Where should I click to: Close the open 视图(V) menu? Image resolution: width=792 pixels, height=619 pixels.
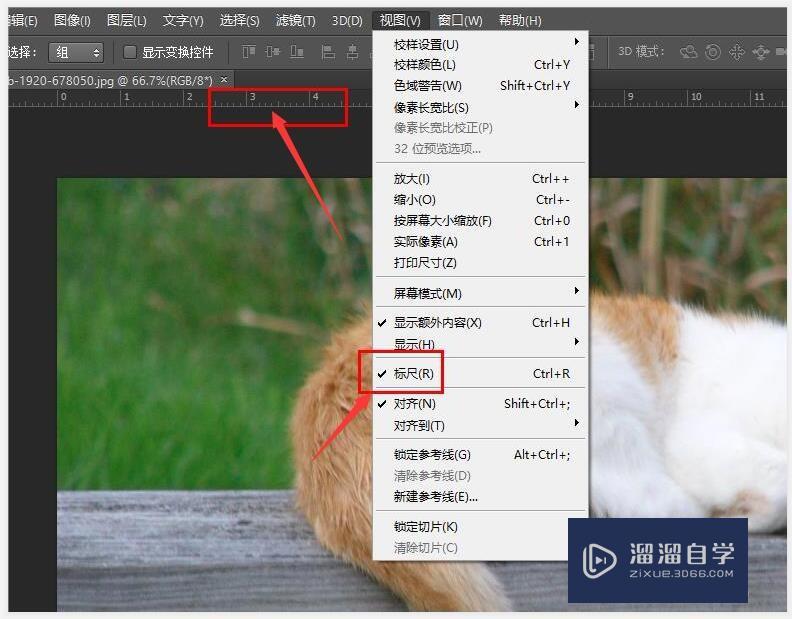400,21
